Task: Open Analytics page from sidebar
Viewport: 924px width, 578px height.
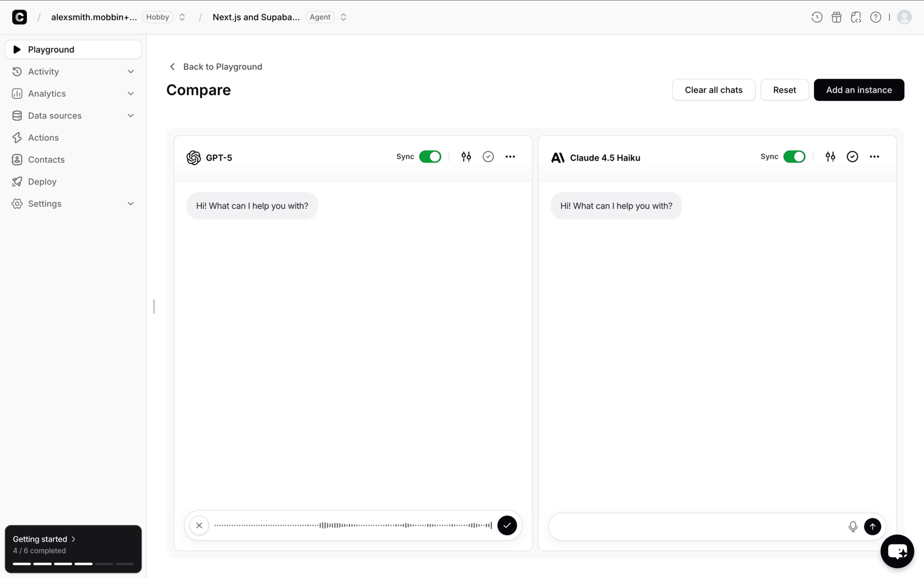Action: [47, 94]
